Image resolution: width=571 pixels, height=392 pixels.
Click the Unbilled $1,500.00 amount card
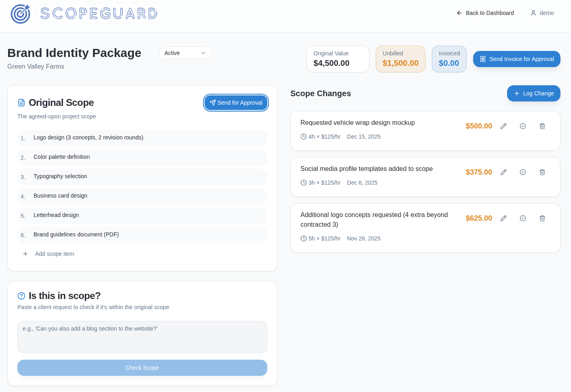click(400, 59)
